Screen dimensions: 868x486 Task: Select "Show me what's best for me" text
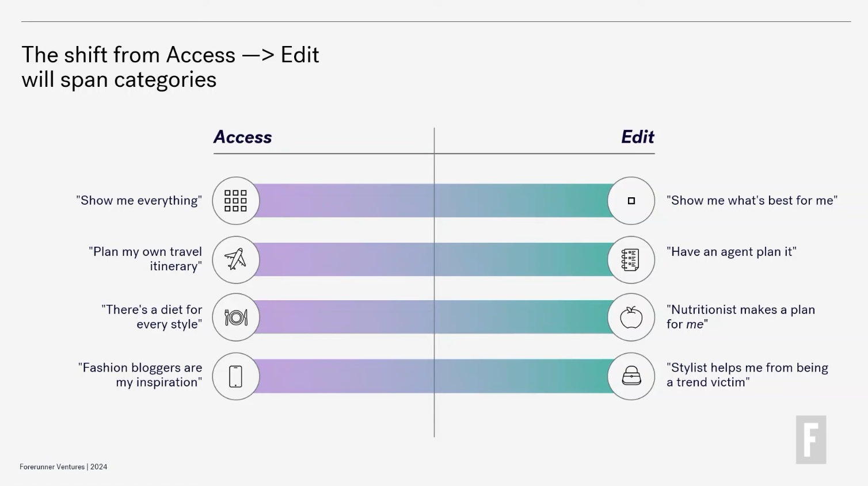click(752, 200)
